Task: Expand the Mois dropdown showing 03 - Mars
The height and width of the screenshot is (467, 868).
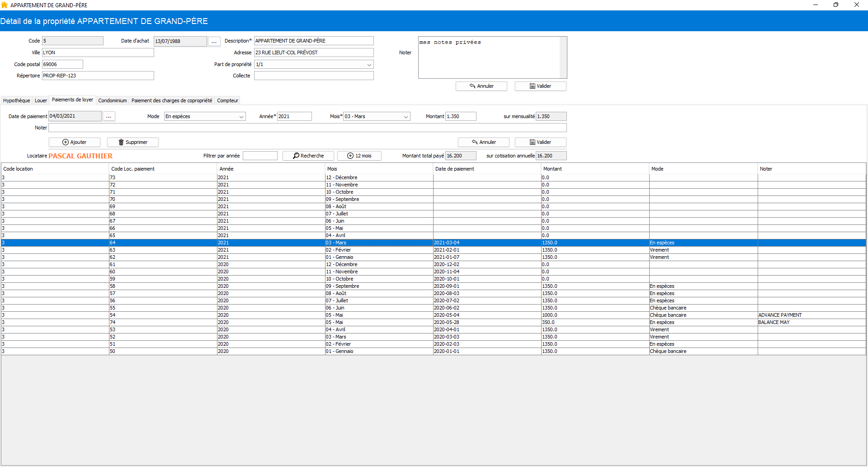Action: (x=406, y=116)
